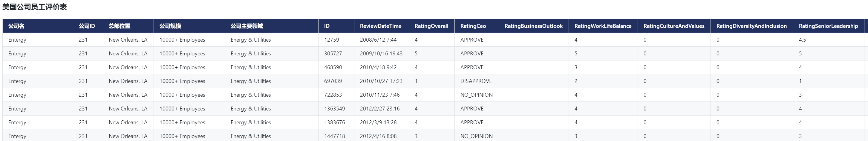The width and height of the screenshot is (868, 141).
Task: Select the DISAPPROVE cell in RatingCeo column
Action: (476, 81)
